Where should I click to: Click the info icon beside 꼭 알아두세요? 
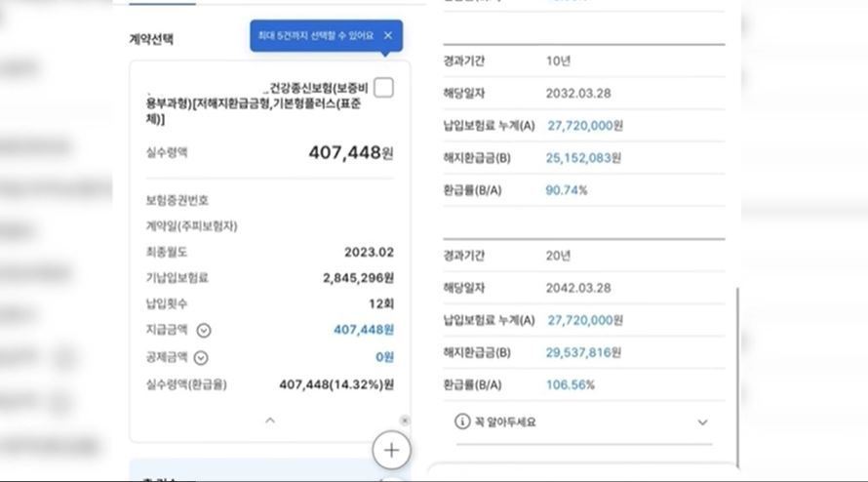click(x=462, y=422)
